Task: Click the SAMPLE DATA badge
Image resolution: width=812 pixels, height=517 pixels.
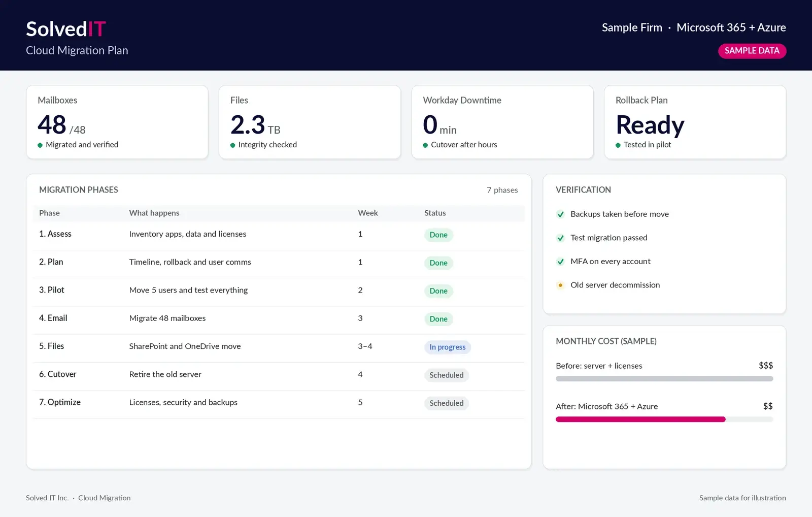Action: click(752, 51)
